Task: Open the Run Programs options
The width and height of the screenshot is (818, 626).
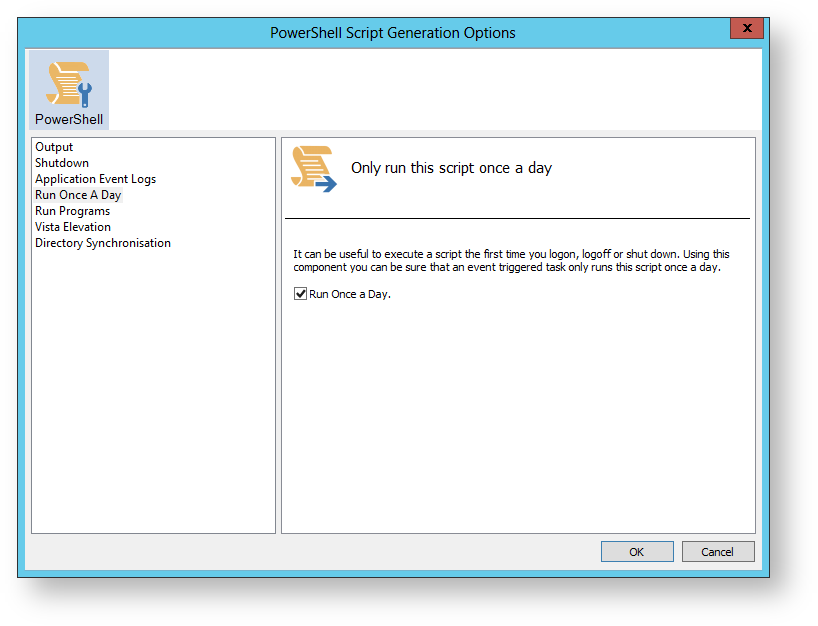Action: [73, 211]
